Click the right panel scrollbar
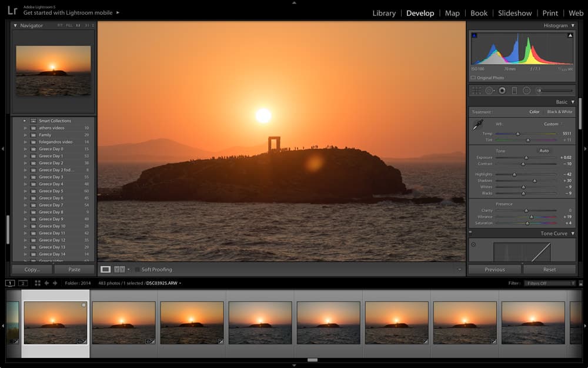This screenshot has width=588, height=368. point(580,114)
